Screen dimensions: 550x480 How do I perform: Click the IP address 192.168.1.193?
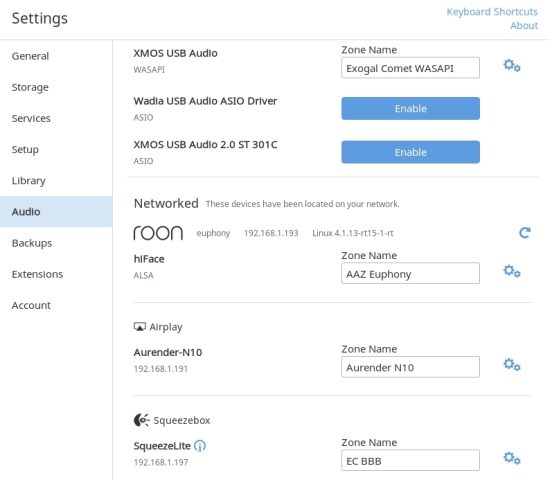[x=271, y=233]
